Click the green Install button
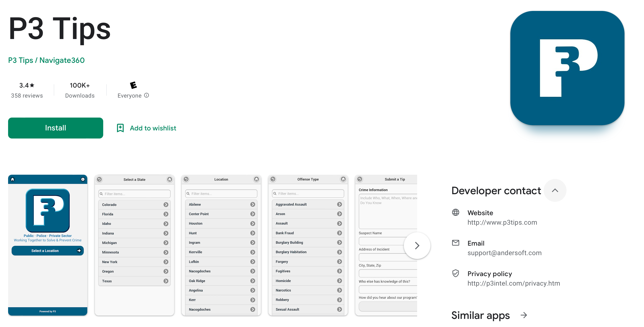This screenshot has height=327, width=644. click(55, 128)
